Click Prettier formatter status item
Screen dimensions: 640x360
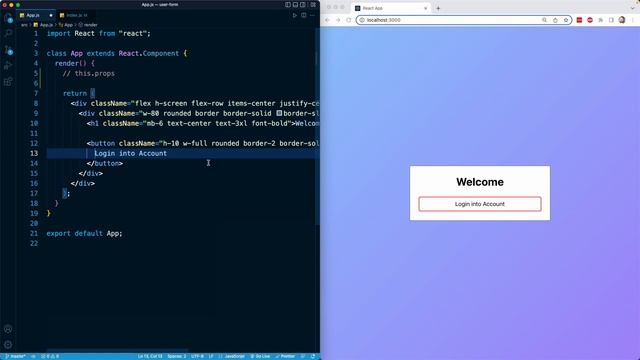(285, 356)
